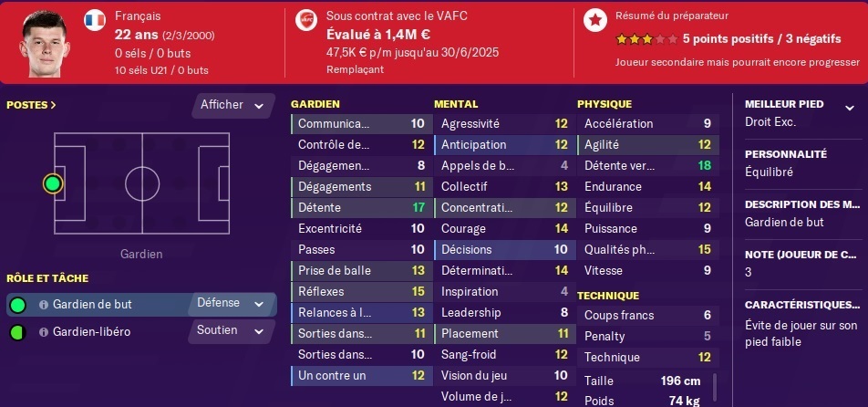This screenshot has width=868, height=407.
Task: Click the player face portrait
Action: [44, 44]
